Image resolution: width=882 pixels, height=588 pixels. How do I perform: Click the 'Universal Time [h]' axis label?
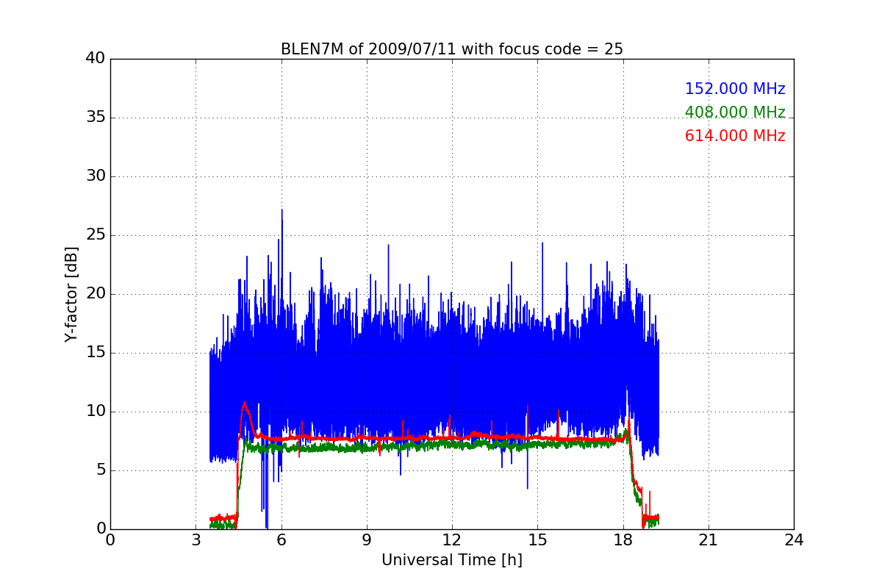coord(452,560)
